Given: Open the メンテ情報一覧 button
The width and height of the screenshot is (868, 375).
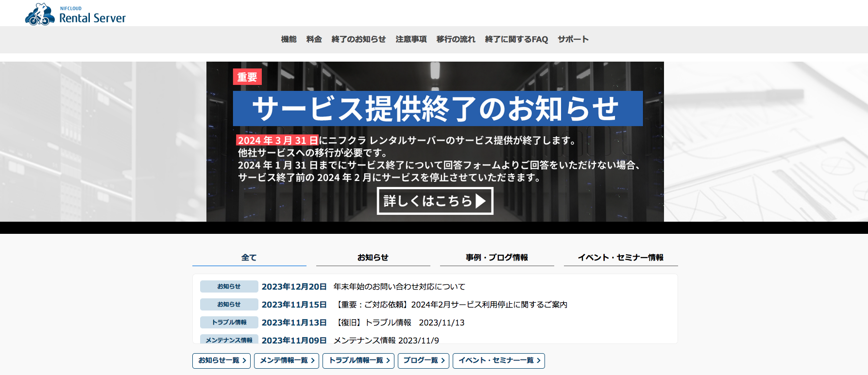Looking at the screenshot, I should pyautogui.click(x=287, y=360).
